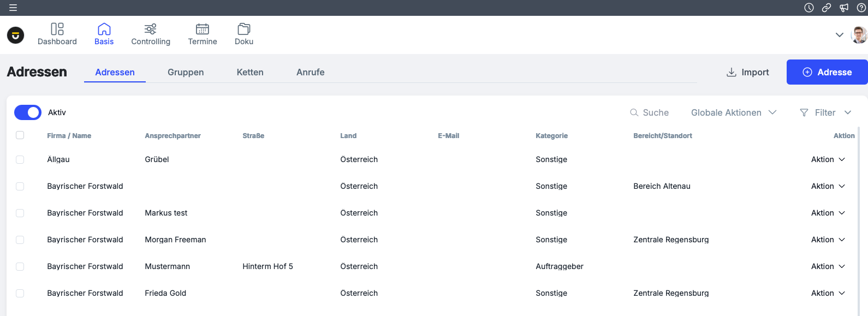Open Aktion dropdown for Mustermann row
Viewport: 868px width, 316px height.
(828, 266)
